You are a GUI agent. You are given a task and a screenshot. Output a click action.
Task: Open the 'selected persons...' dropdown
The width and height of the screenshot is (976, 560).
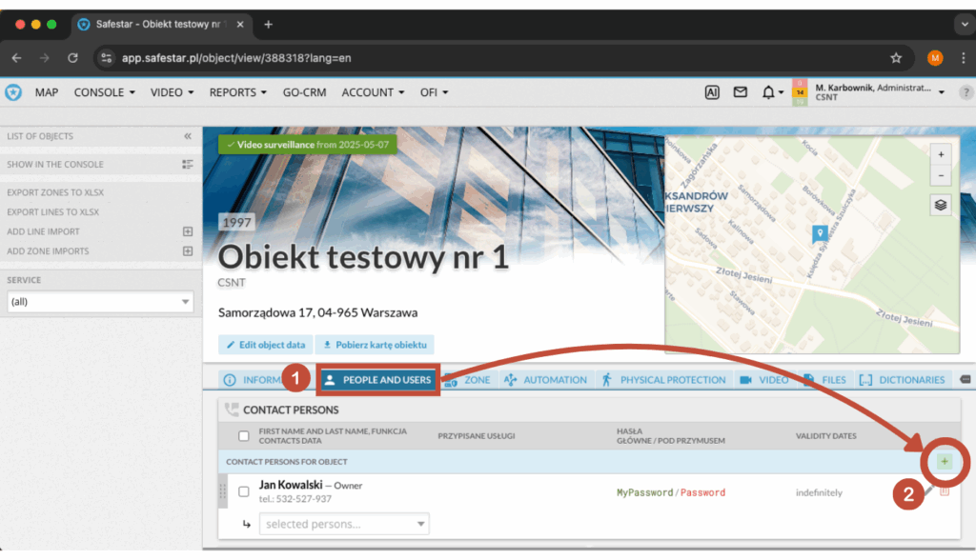tap(344, 524)
